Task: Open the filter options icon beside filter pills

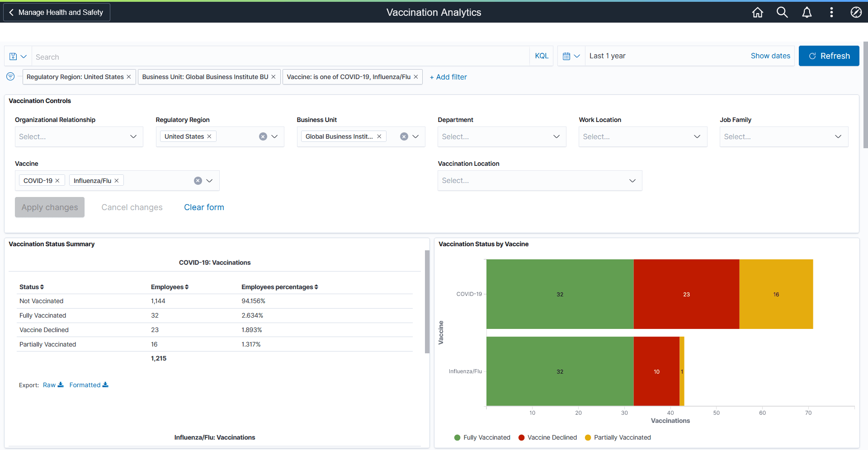Action: 10,77
